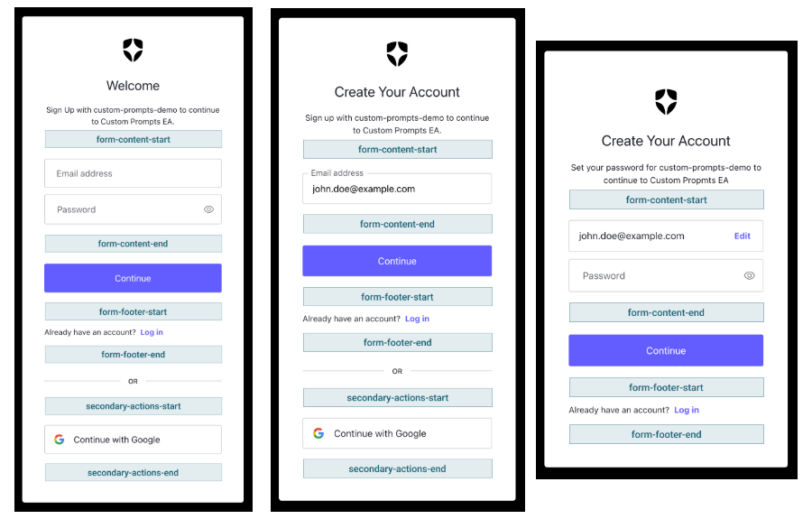Click Continue with Google in Welcome panel

(x=134, y=440)
